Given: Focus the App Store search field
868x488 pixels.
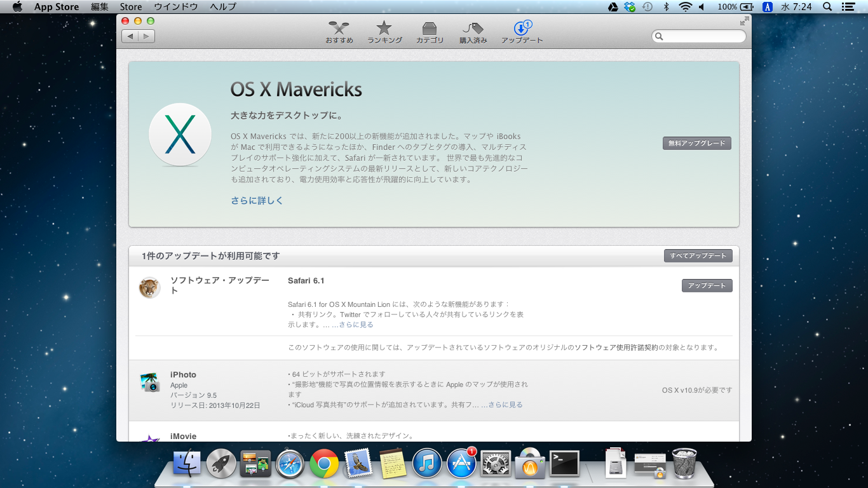Looking at the screenshot, I should [x=699, y=36].
